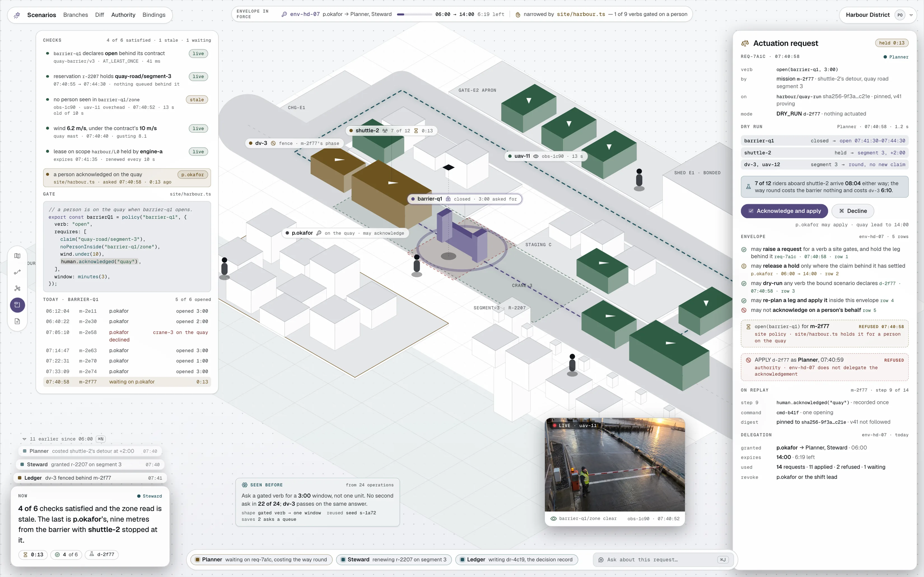Image resolution: width=924 pixels, height=577 pixels.
Task: Open the Bindings tab
Action: tap(154, 15)
